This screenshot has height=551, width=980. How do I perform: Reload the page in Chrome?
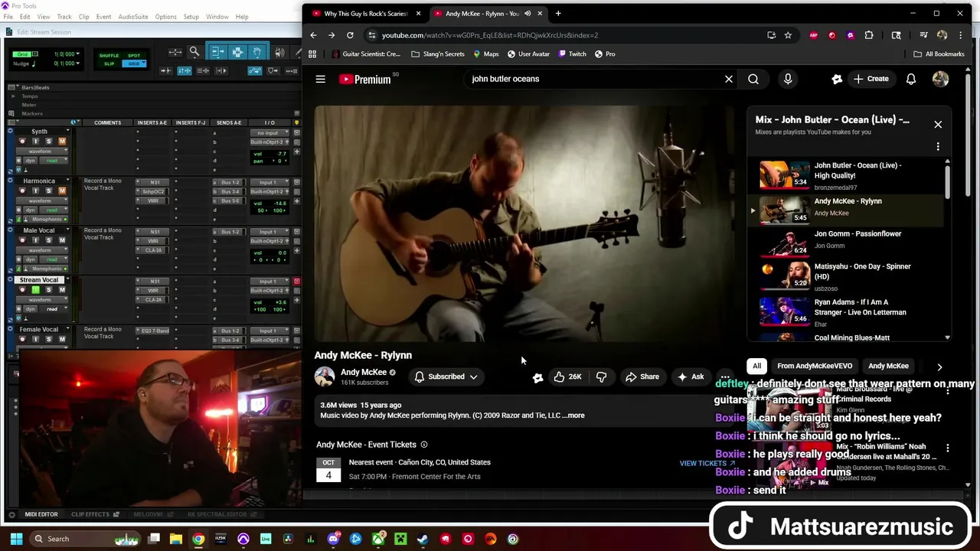(x=350, y=35)
